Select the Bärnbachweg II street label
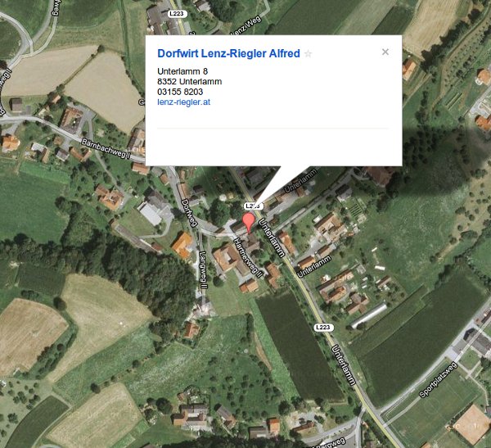491x448 pixels. 106,148
